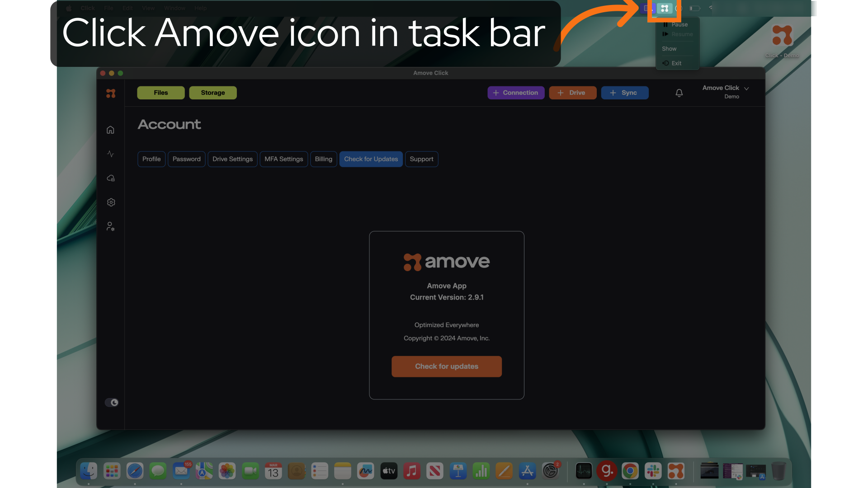868x488 pixels.
Task: Open the Activity pulse sidebar icon
Action: (x=110, y=154)
